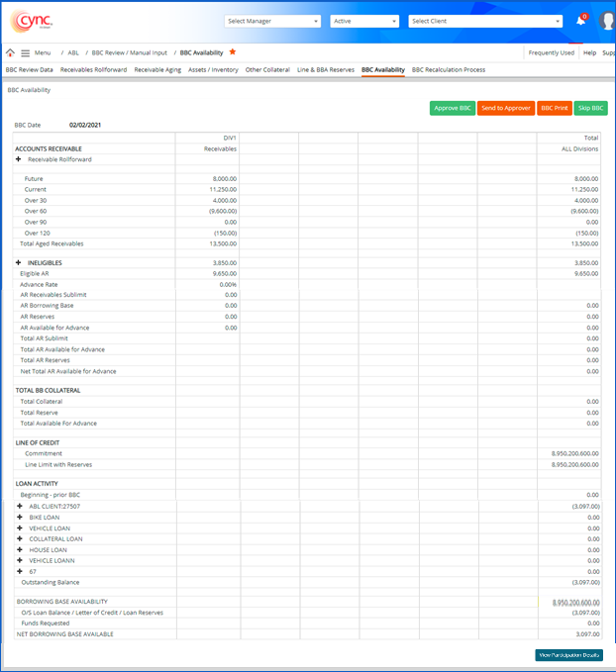This screenshot has height=672, width=616.
Task: Switch to the Receivable Aging tab
Action: click(x=158, y=70)
